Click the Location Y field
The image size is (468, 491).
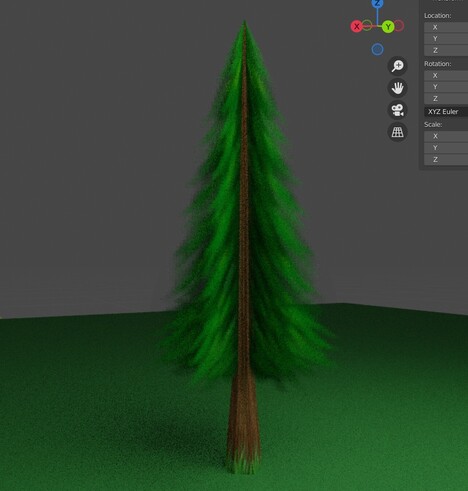446,39
